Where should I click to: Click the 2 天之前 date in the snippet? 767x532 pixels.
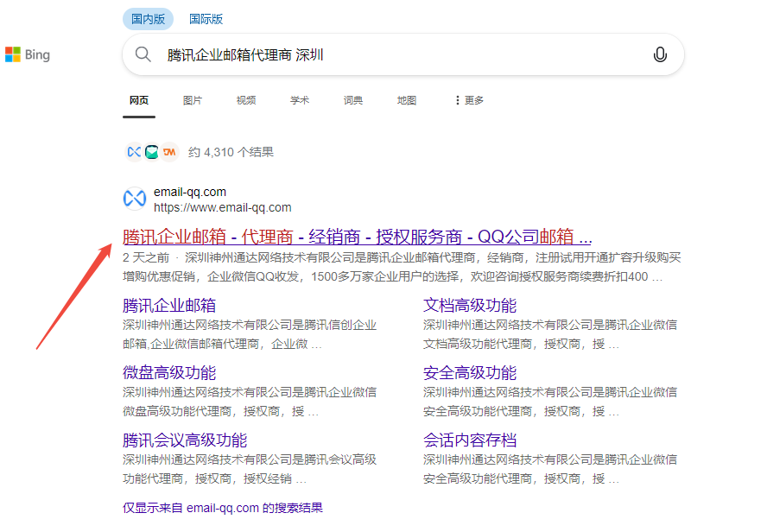(146, 257)
